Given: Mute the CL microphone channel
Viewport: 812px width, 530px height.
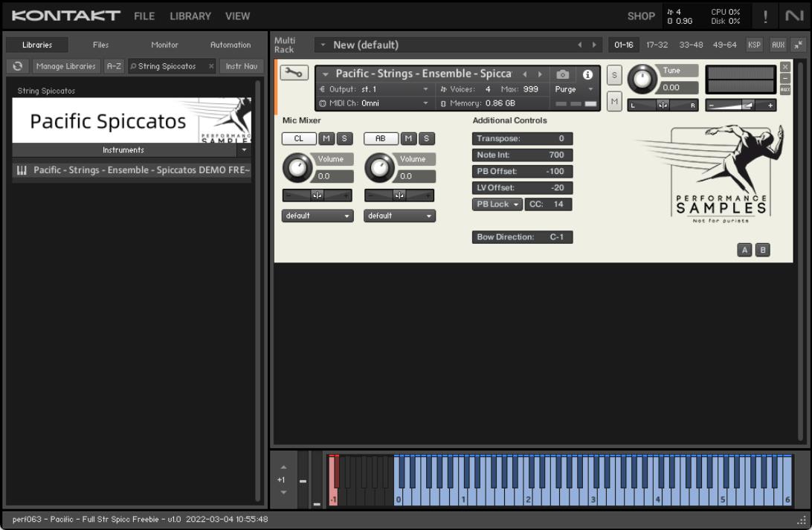Looking at the screenshot, I should [x=326, y=138].
